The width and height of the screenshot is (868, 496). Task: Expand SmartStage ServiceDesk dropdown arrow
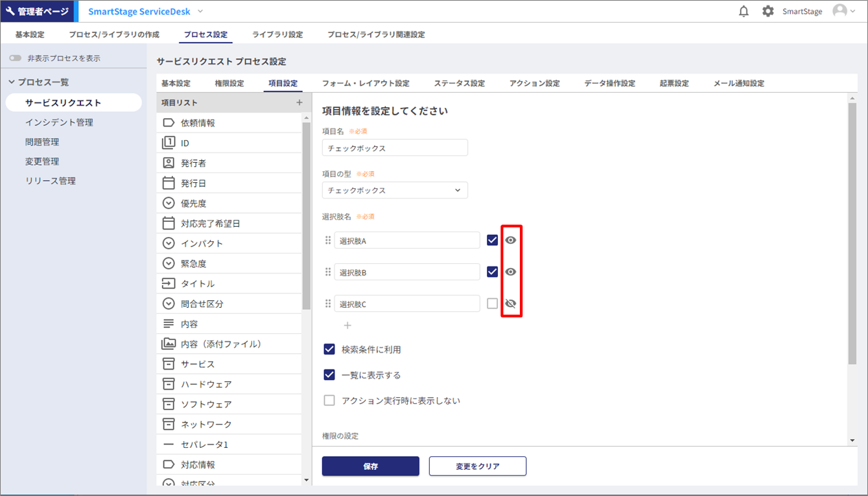pos(201,12)
